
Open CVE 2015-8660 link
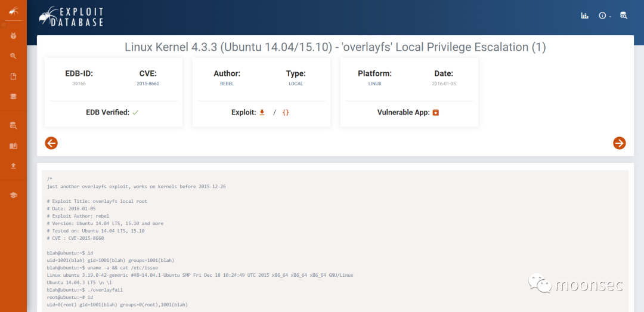148,84
